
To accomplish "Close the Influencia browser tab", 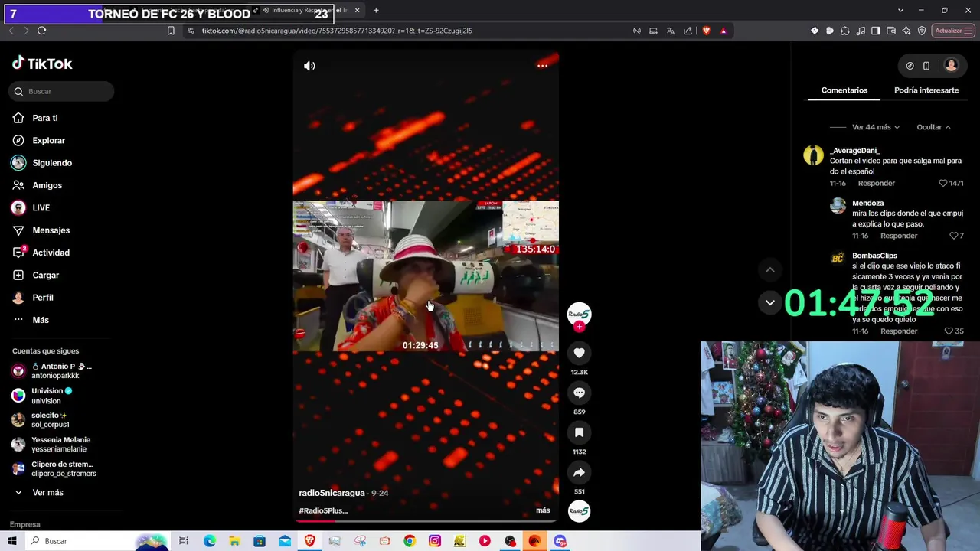I will pyautogui.click(x=357, y=10).
